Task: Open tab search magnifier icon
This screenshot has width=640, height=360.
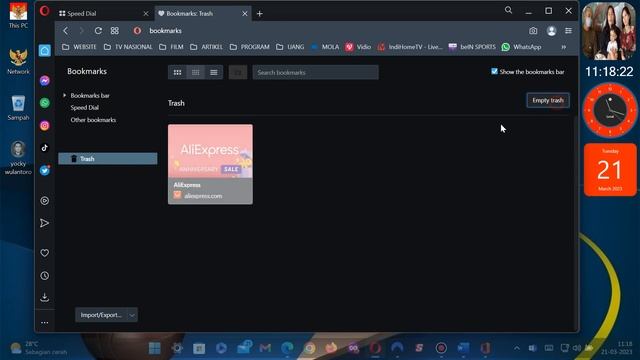Action: 508,10
